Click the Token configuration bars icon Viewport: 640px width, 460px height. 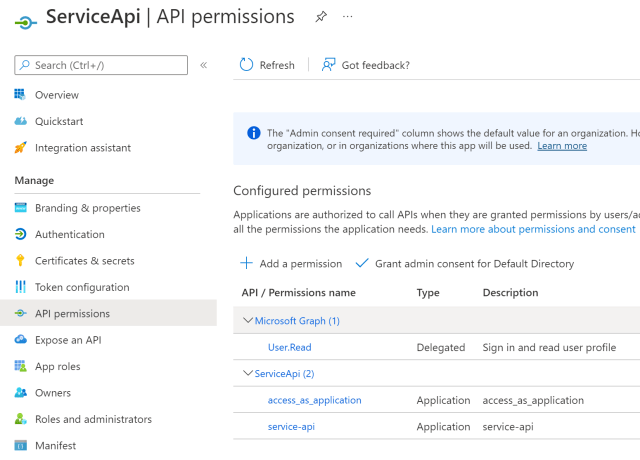tap(20, 287)
